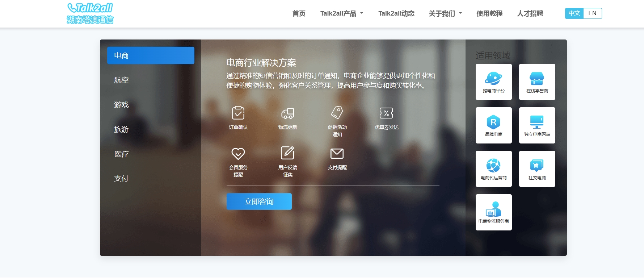644x279 pixels.
Task: Open the 品牌电商 card
Action: click(x=493, y=125)
